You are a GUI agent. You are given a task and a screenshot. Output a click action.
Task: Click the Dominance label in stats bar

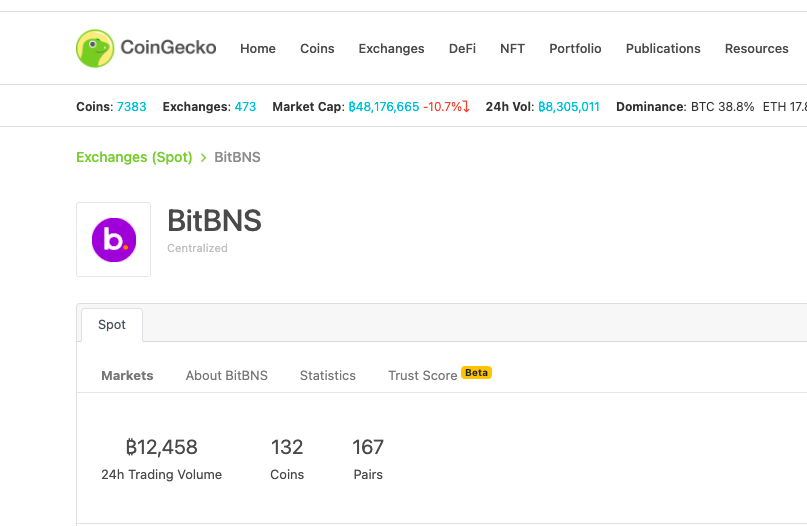(x=651, y=107)
